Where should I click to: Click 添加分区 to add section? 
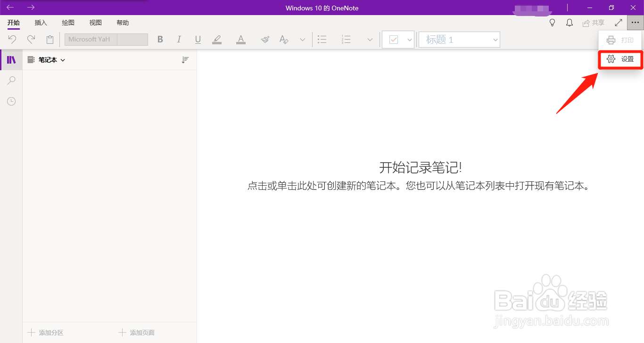(46, 333)
